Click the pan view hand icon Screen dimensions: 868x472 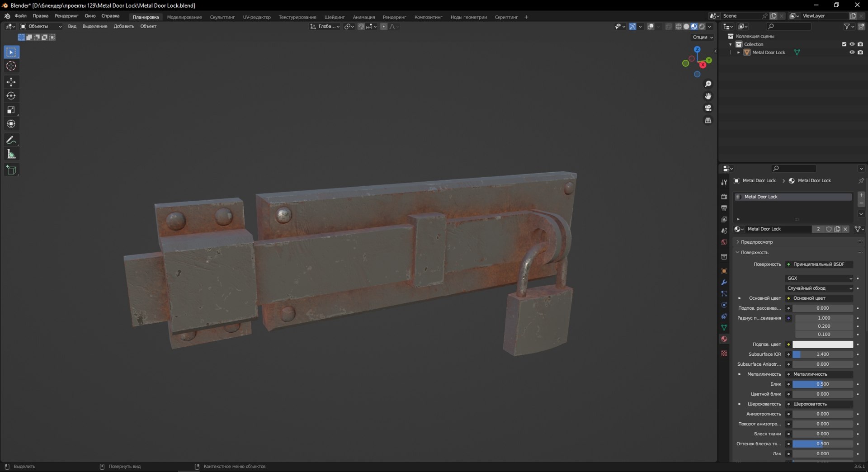pyautogui.click(x=708, y=96)
